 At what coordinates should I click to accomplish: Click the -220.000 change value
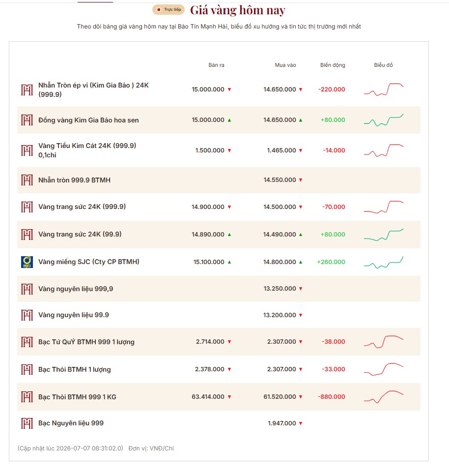coord(332,89)
